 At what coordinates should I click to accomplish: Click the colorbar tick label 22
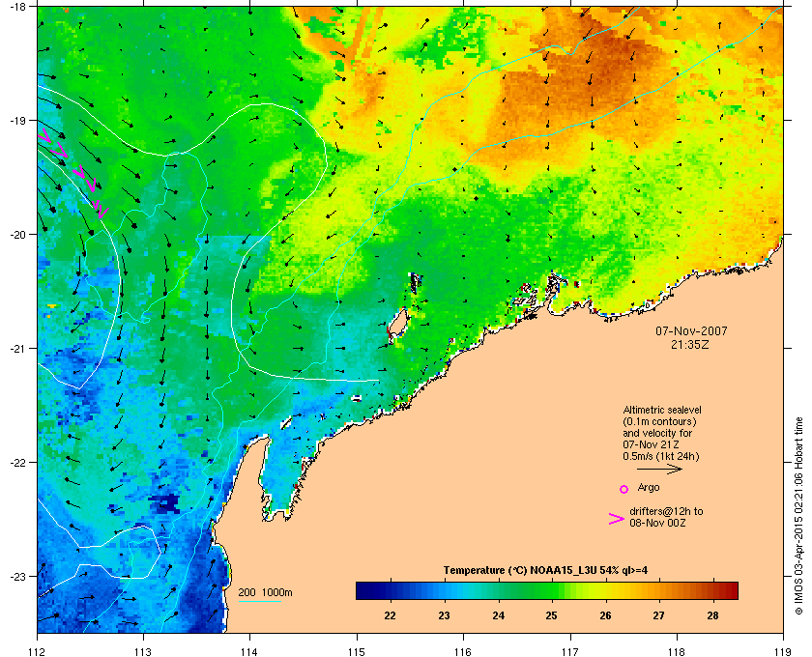click(390, 615)
